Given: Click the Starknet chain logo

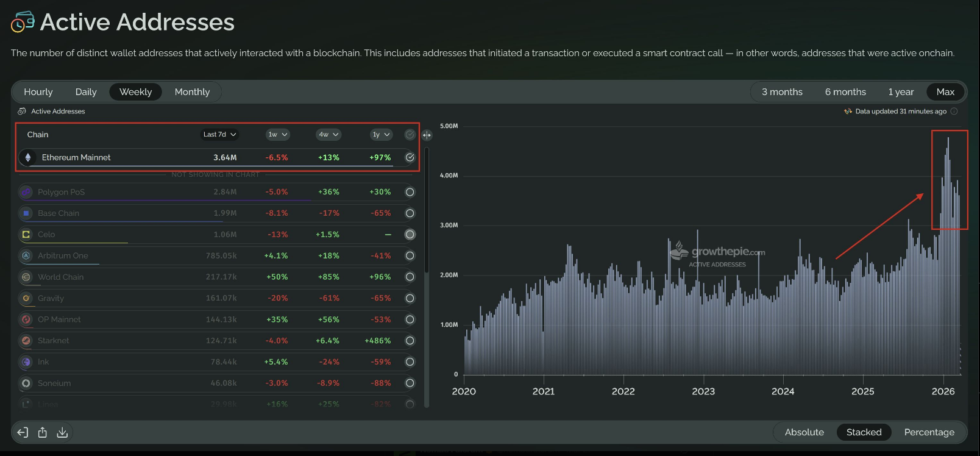Looking at the screenshot, I should pyautogui.click(x=26, y=341).
